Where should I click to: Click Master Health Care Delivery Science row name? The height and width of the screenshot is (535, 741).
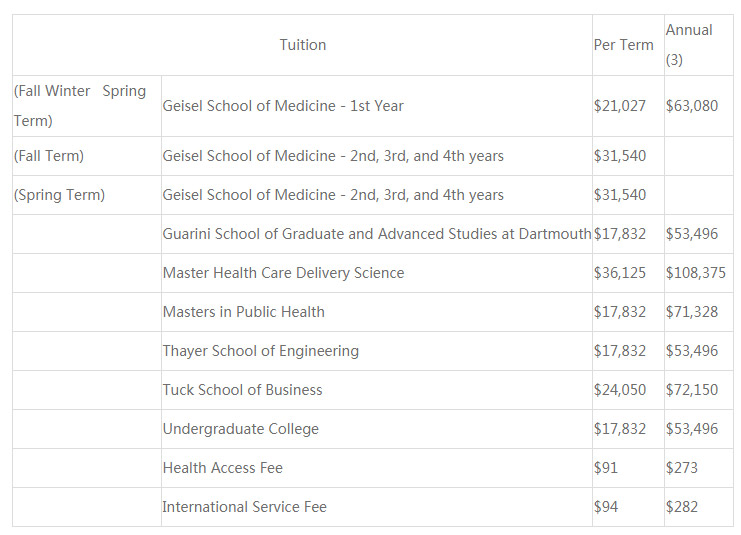[283, 273]
